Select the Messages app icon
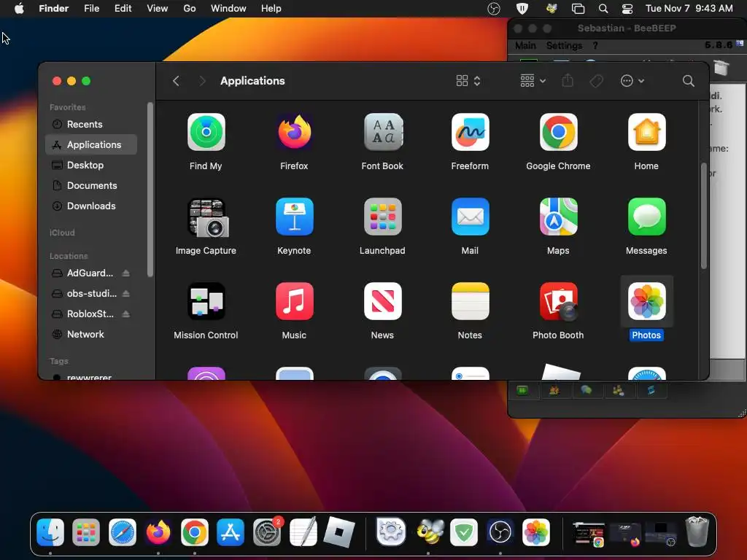The height and width of the screenshot is (560, 747). coord(646,217)
